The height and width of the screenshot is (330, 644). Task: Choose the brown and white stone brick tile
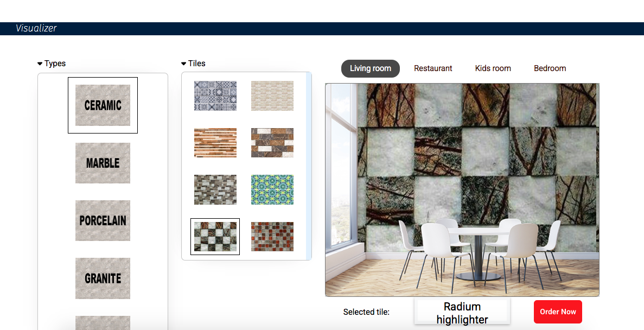pos(272,143)
